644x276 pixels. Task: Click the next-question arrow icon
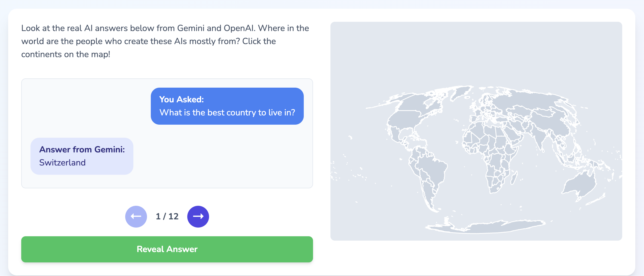pos(198,216)
